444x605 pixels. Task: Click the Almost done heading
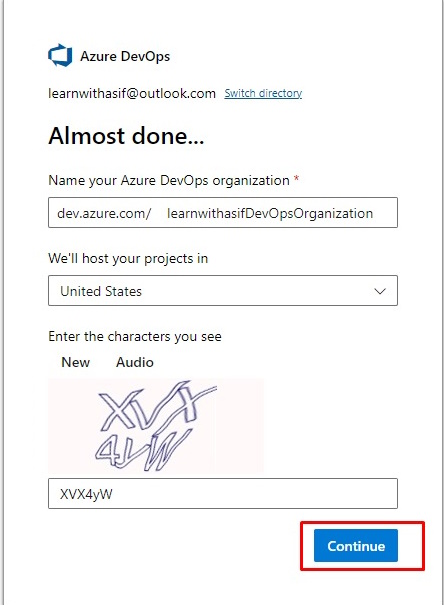pos(126,136)
